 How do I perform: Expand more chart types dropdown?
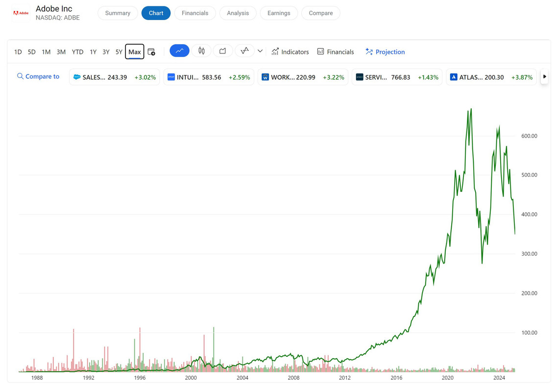260,51
